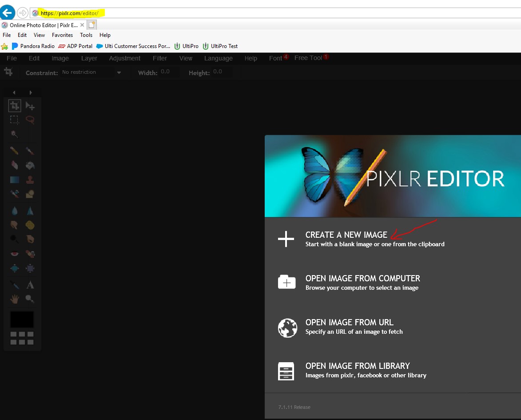
Task: Select the Colorpicker eyedropper tool
Action: pyautogui.click(x=14, y=285)
